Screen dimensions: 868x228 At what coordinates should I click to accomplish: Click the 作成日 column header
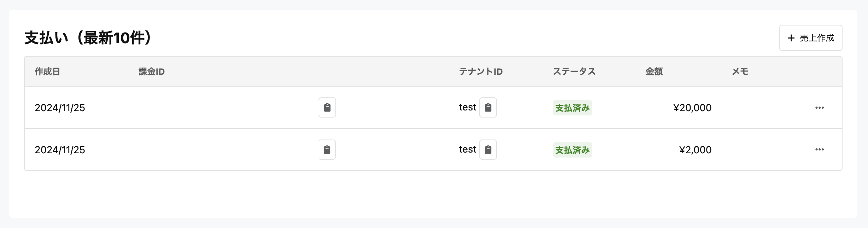[47, 72]
